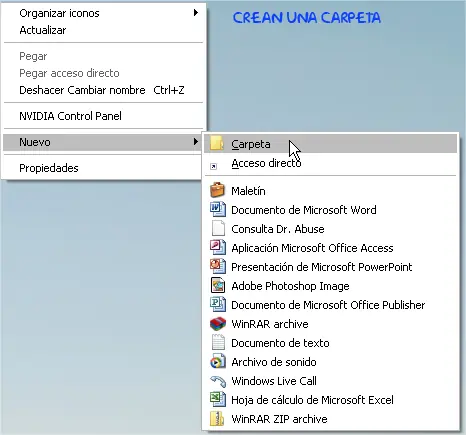Click the WinRAR ZIP archive icon
Screen dimensions: 466x435
click(217, 419)
